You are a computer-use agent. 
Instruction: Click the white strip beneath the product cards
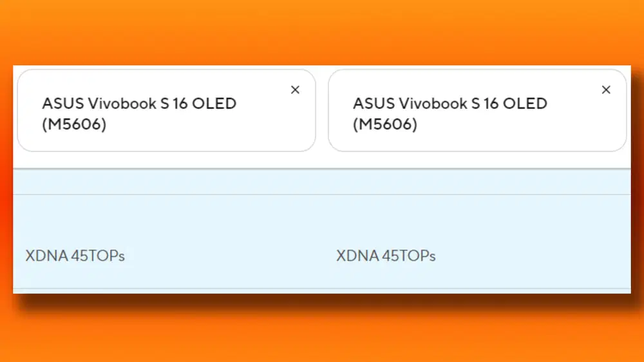pyautogui.click(x=322, y=160)
